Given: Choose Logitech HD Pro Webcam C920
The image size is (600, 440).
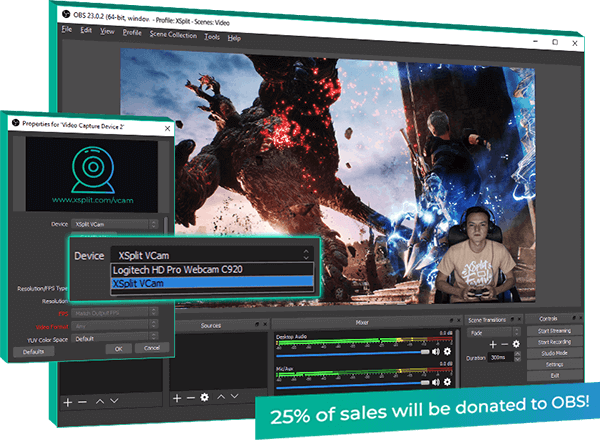Looking at the screenshot, I should pyautogui.click(x=212, y=269).
